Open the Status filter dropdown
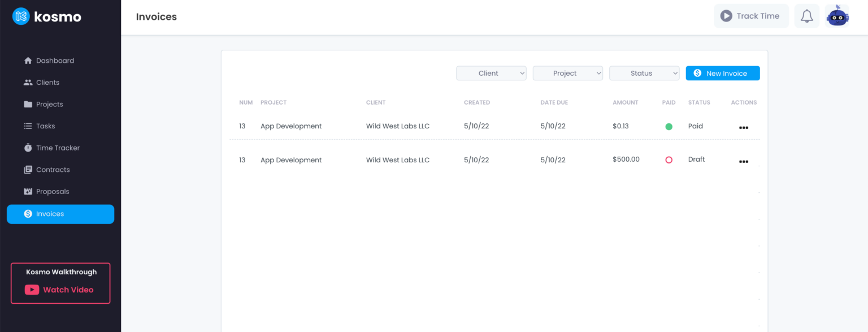This screenshot has width=868, height=332. click(644, 73)
